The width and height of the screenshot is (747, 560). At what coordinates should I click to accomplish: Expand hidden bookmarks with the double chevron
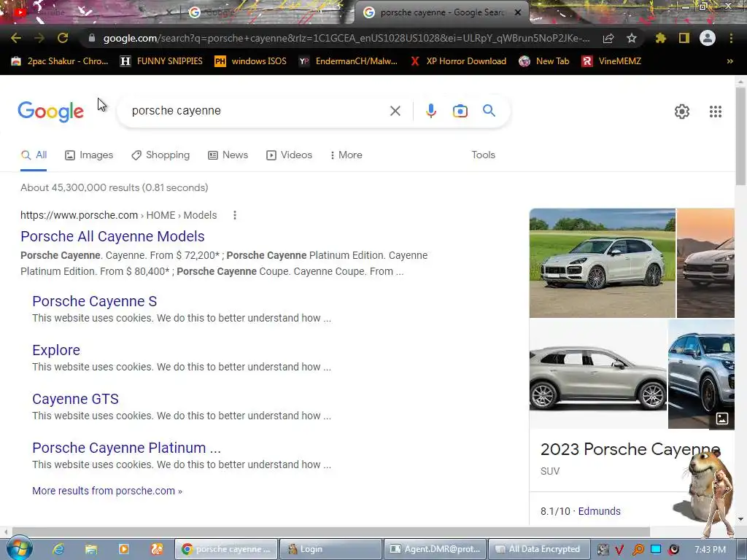729,61
